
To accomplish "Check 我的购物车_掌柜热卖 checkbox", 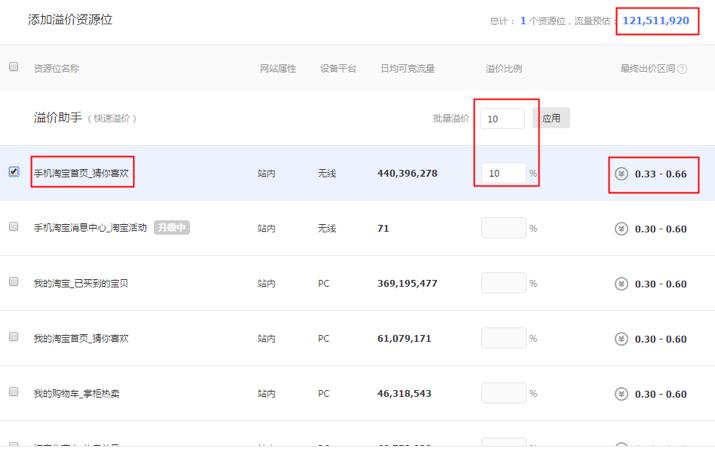I will tap(14, 392).
